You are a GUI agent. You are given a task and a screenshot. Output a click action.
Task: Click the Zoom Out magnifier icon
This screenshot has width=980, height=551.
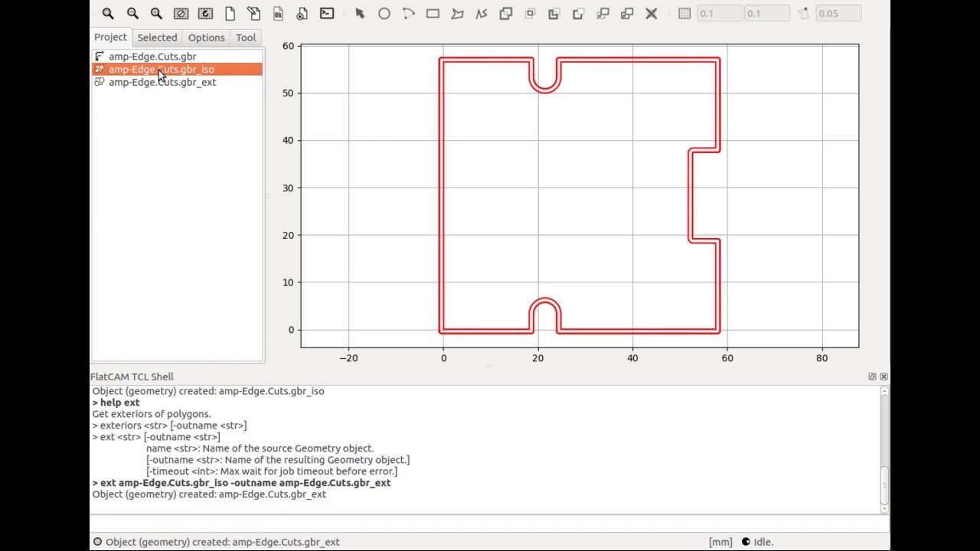(132, 13)
